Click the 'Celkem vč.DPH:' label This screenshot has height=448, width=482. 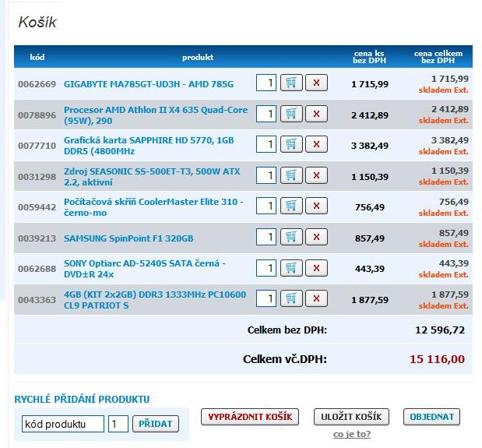pos(285,359)
